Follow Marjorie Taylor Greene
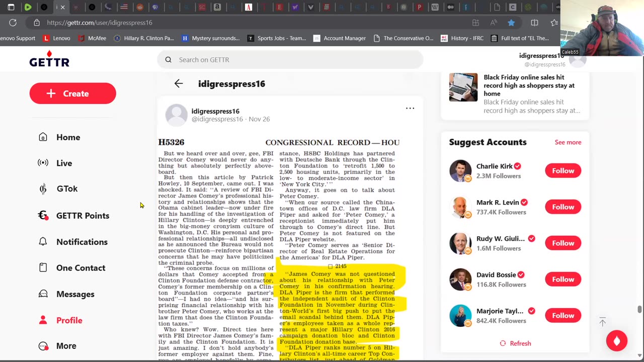Image resolution: width=644 pixels, height=362 pixels. pyautogui.click(x=563, y=315)
